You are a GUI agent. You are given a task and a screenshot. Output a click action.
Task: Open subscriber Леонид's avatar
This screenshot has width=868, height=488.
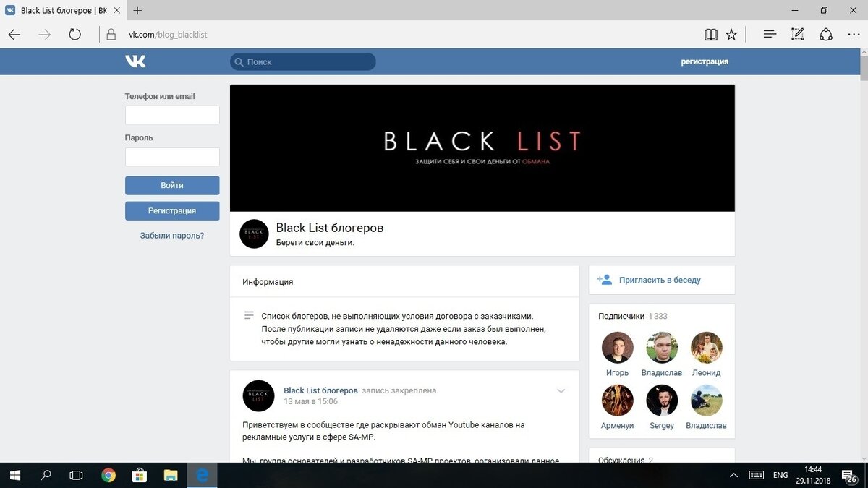[706, 348]
